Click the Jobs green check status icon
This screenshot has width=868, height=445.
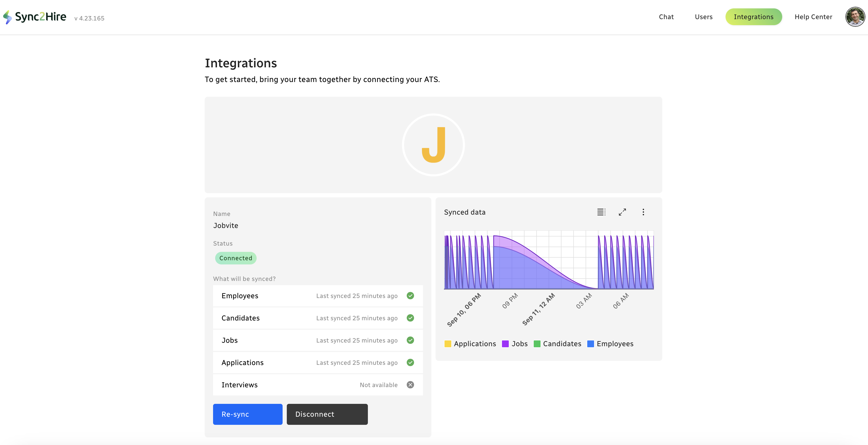pyautogui.click(x=410, y=340)
